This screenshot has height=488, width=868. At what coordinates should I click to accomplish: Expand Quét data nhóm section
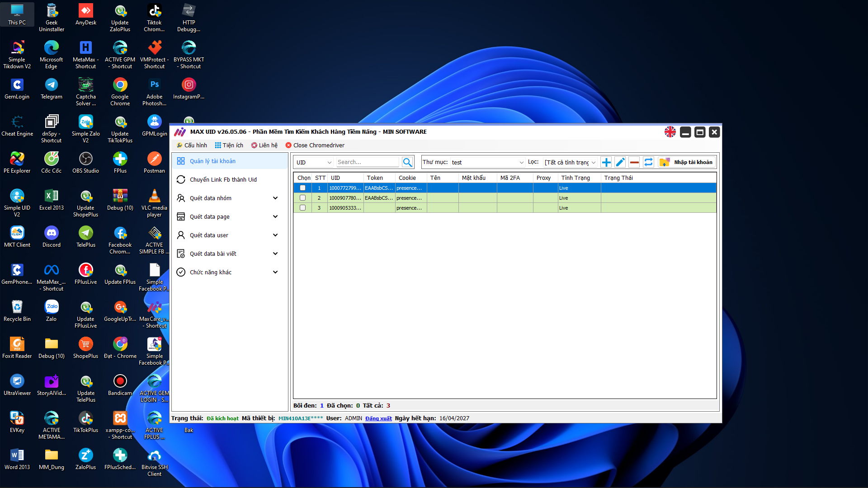[x=230, y=198]
